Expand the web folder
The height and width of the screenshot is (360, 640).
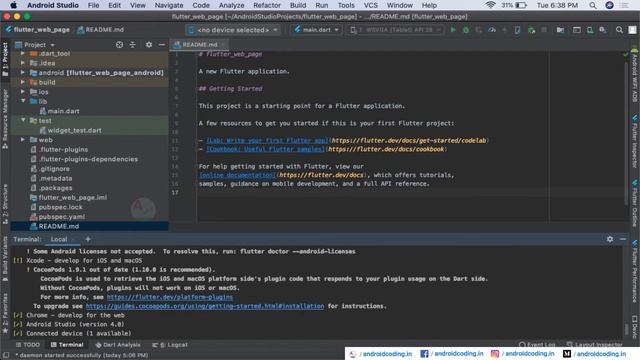tap(23, 140)
